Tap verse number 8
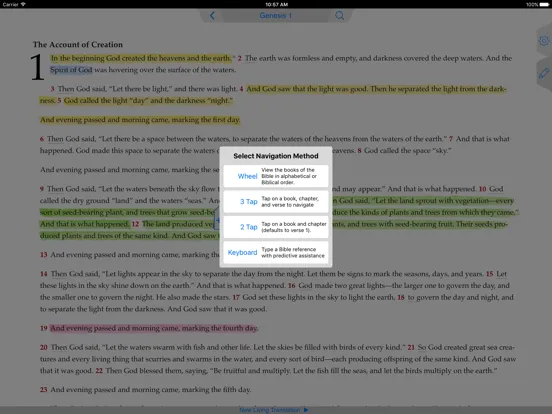The width and height of the screenshot is (552, 414). (359, 151)
